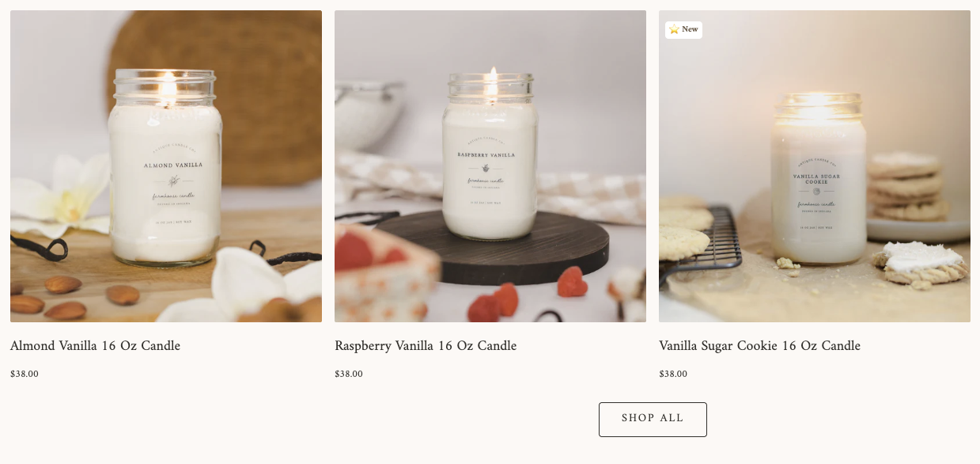Click the Shop All button
Viewport: 980px width, 464px height.
(x=653, y=419)
